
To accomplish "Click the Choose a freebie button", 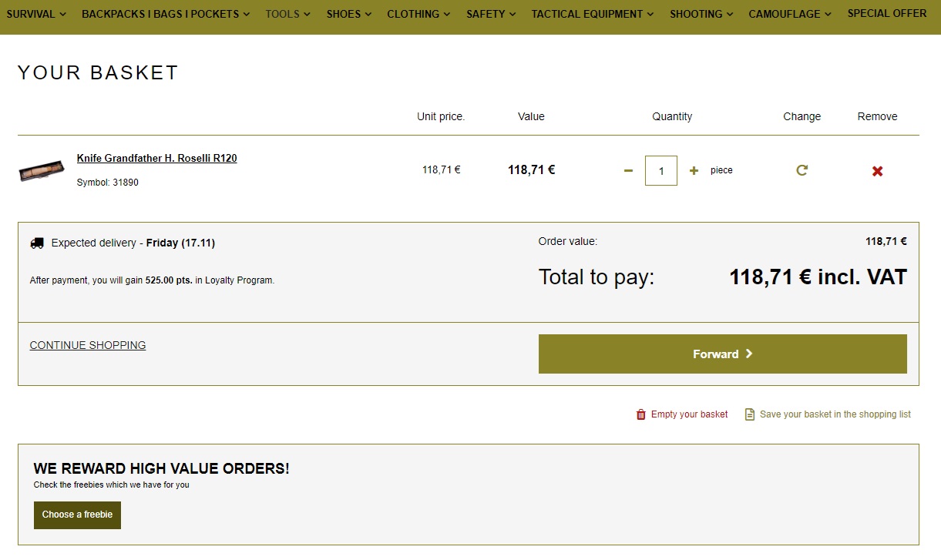I will (77, 515).
